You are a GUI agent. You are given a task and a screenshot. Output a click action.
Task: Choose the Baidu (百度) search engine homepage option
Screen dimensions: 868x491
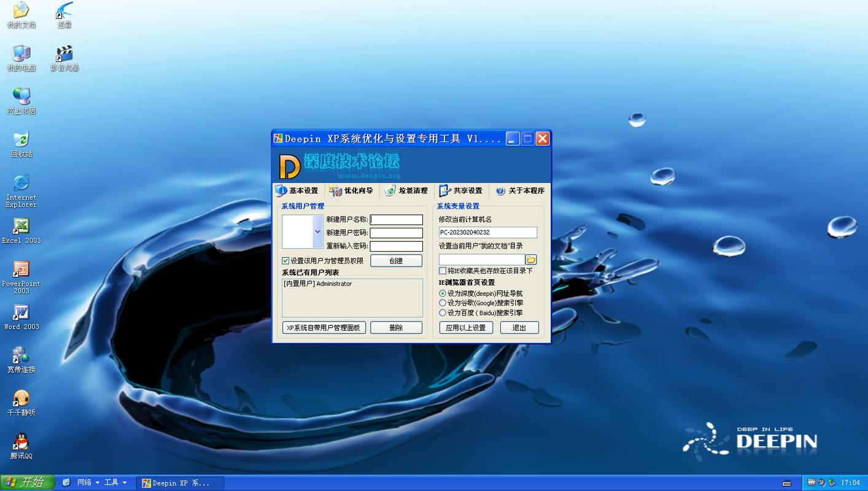(x=443, y=312)
